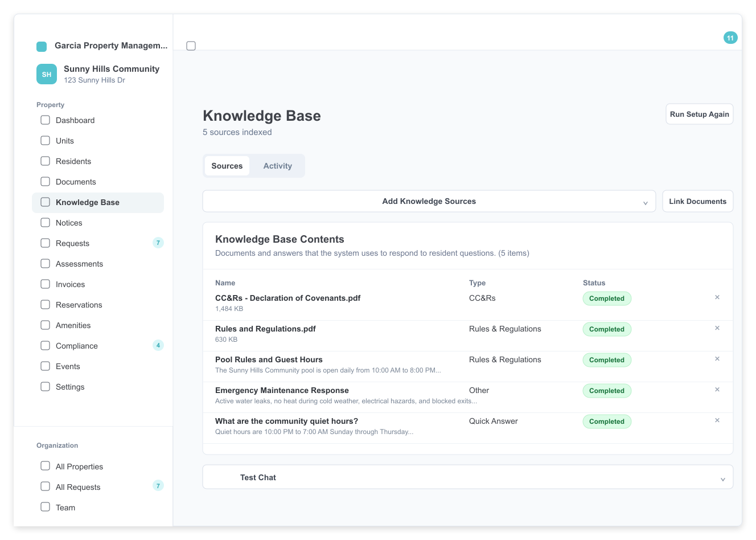Click the Link Documents button
The width and height of the screenshot is (756, 540).
tap(698, 201)
